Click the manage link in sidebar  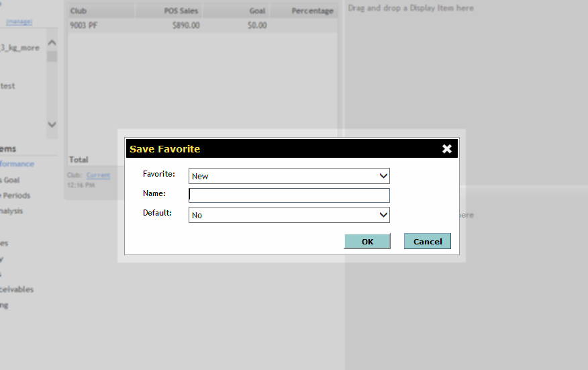click(19, 22)
